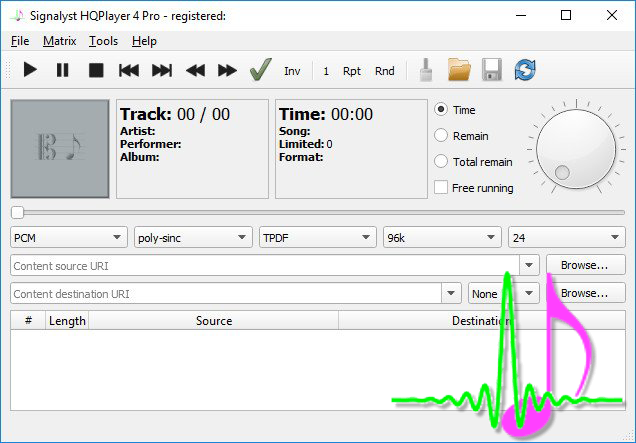Browse for the content source

pyautogui.click(x=586, y=265)
